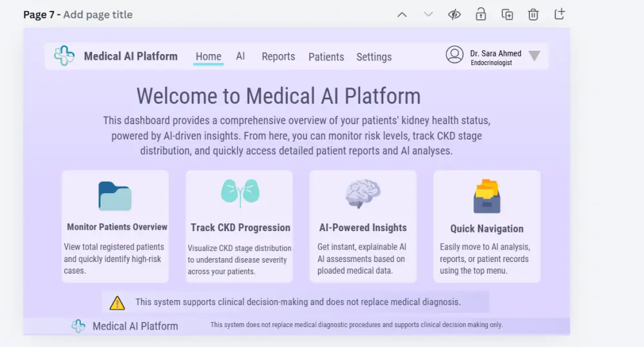Click the footer disclaimer about diagnostic procedures
This screenshot has width=644, height=347.
pyautogui.click(x=357, y=324)
